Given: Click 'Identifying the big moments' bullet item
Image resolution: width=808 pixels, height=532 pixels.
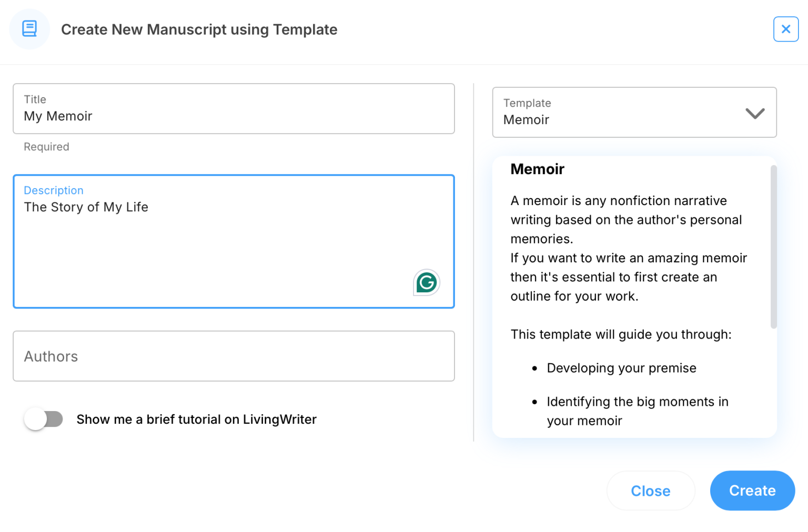Looking at the screenshot, I should [x=637, y=402].
